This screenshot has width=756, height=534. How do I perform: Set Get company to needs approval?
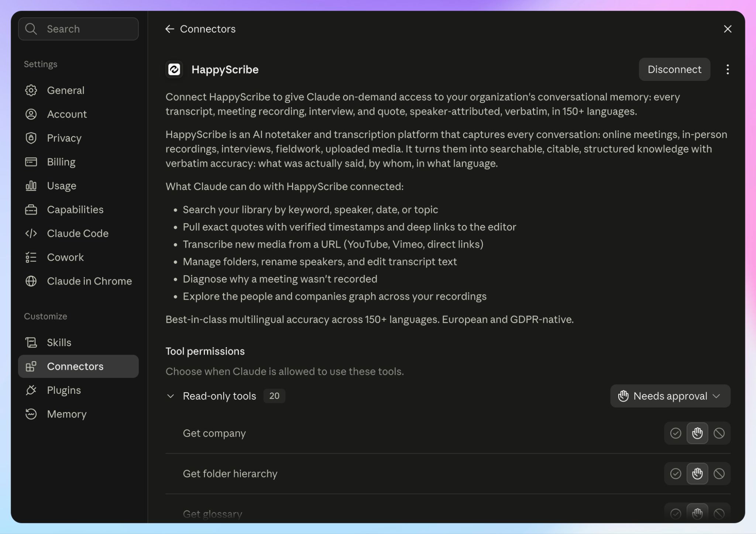(697, 433)
